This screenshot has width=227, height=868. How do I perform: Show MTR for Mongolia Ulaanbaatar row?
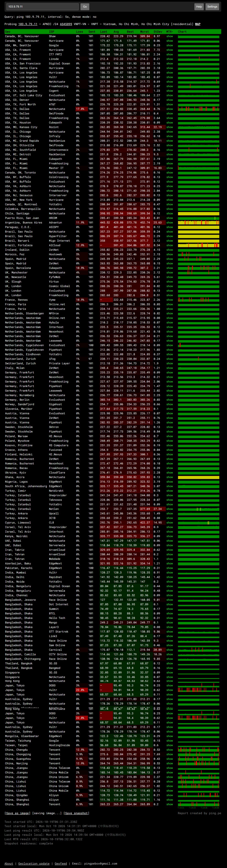coord(169,736)
